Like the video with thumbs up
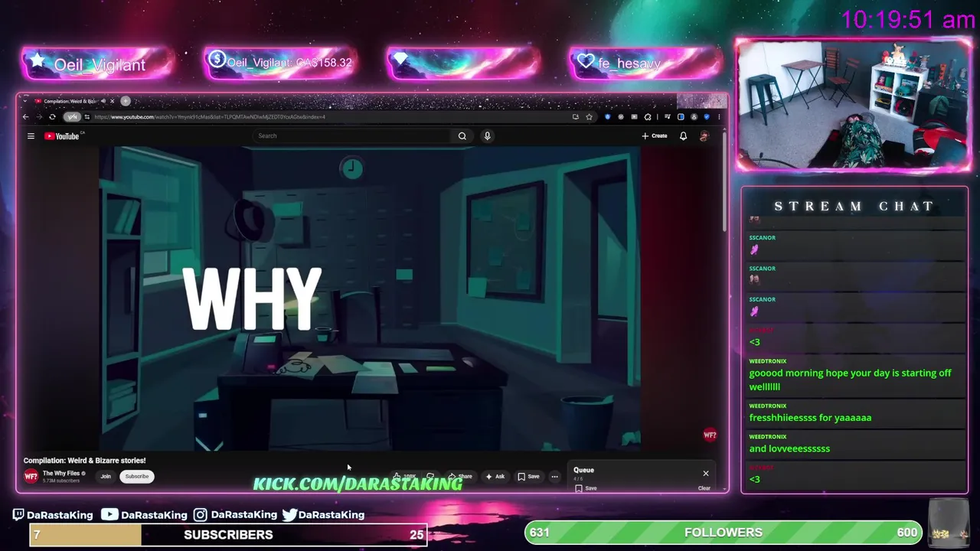The width and height of the screenshot is (980, 551). coord(405,476)
